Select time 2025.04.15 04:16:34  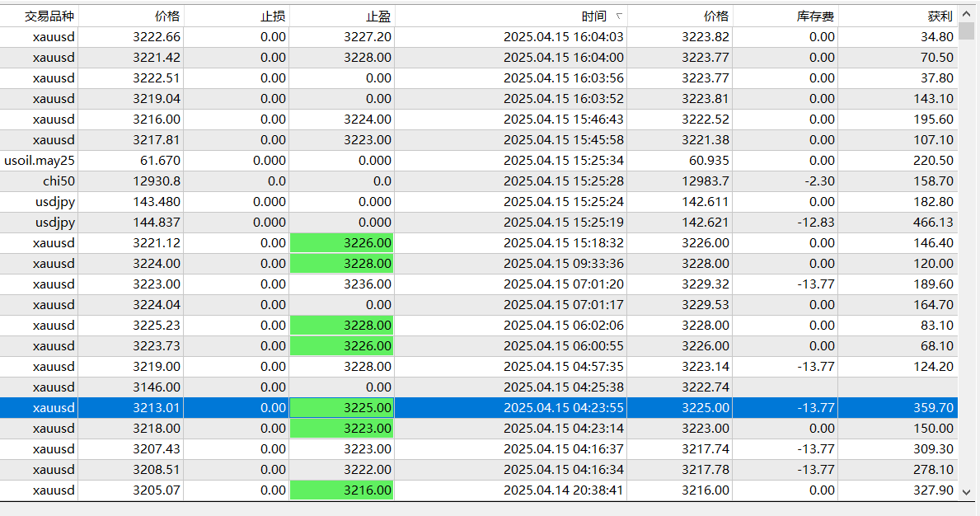click(563, 470)
